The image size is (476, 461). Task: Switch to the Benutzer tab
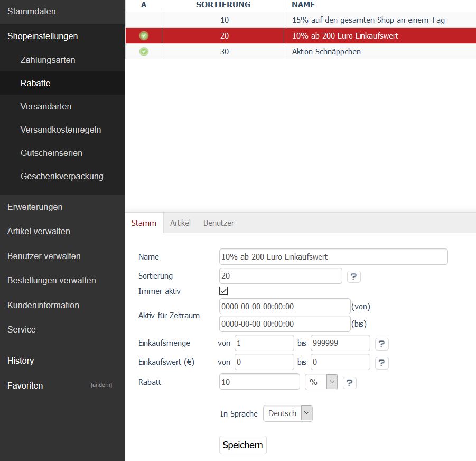tap(219, 223)
